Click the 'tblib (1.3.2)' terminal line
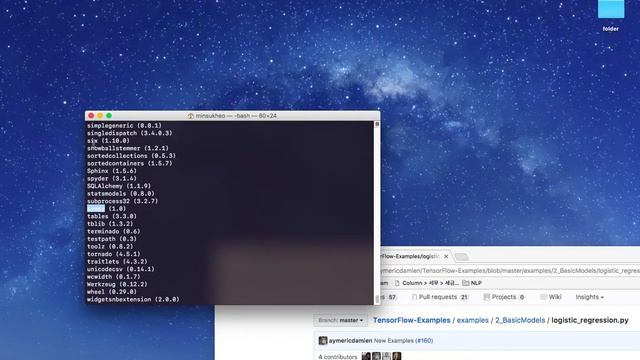Image resolution: width=640 pixels, height=360 pixels. tap(110, 224)
